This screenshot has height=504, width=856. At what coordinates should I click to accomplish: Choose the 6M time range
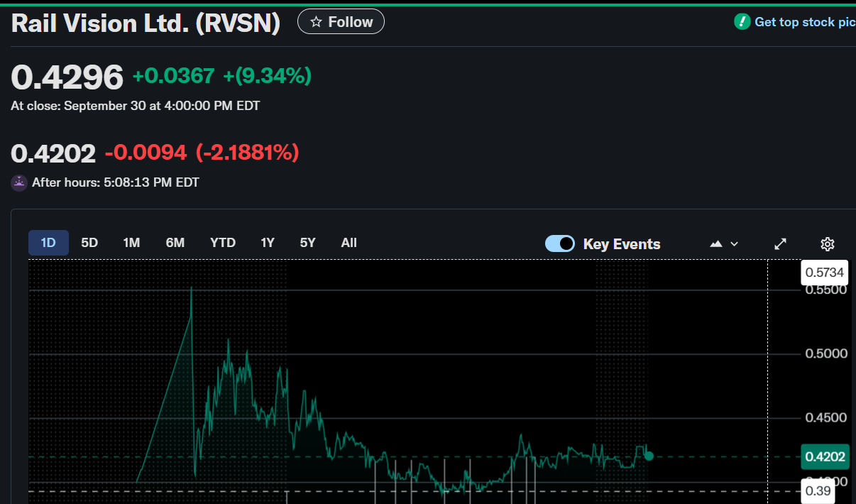tap(175, 243)
